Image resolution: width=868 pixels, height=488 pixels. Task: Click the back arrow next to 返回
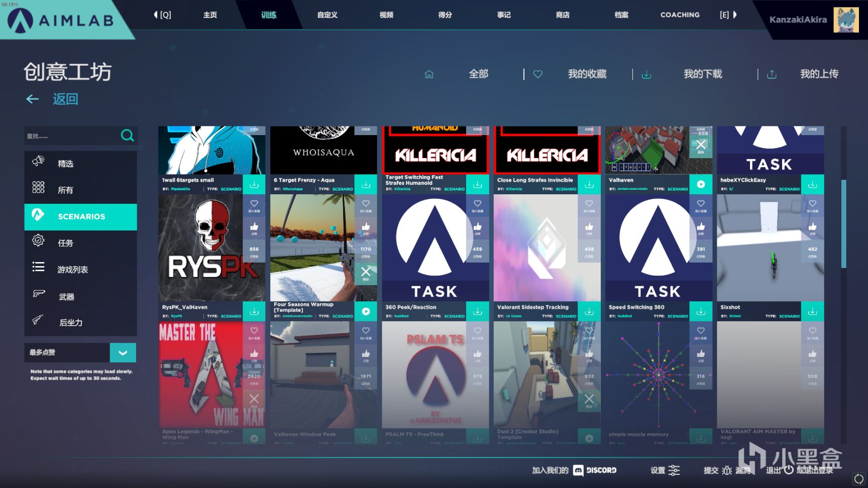33,99
